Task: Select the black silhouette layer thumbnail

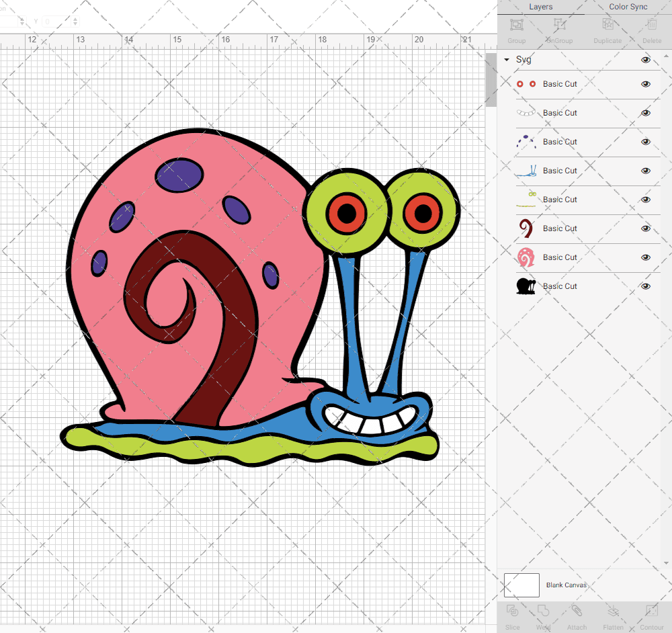Action: [x=526, y=286]
